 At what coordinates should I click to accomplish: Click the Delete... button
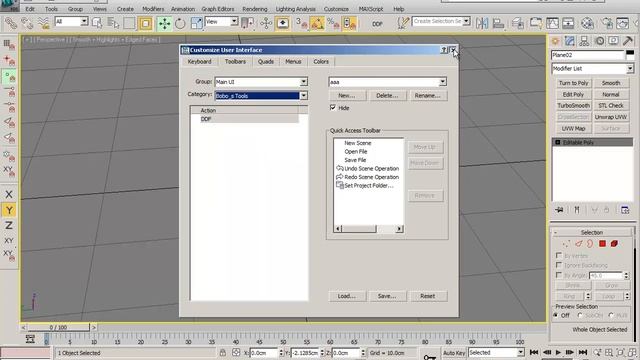pyautogui.click(x=387, y=96)
